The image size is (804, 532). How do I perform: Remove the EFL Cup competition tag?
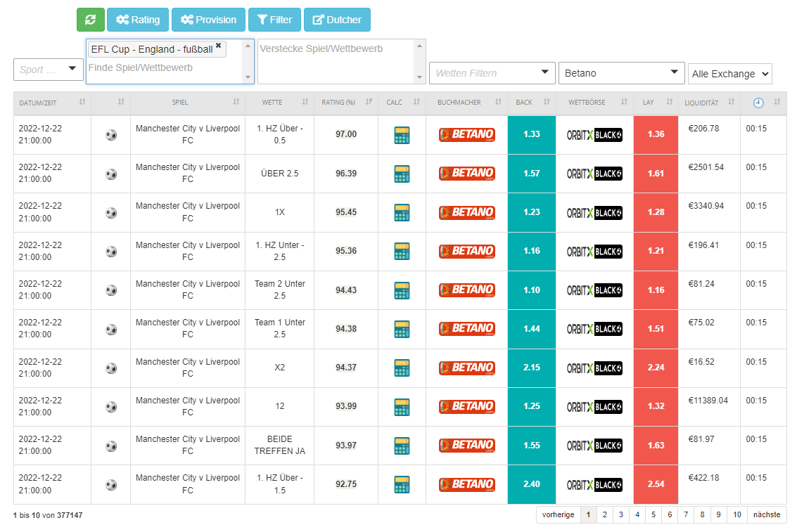(x=219, y=46)
